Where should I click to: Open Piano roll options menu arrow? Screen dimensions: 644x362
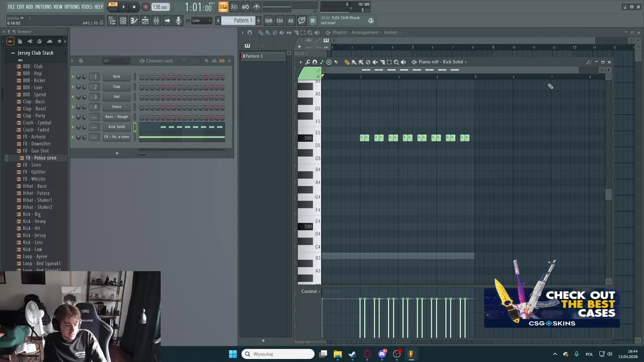click(x=301, y=62)
